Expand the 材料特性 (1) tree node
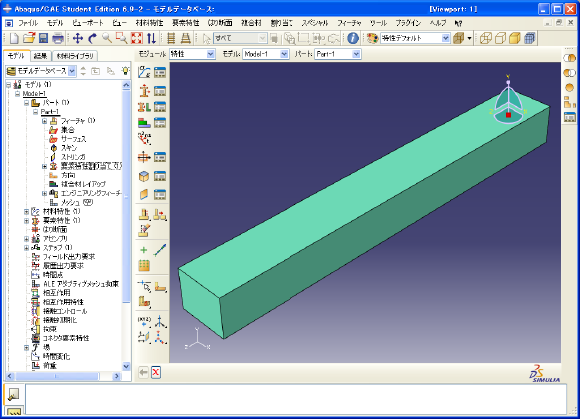This screenshot has height=419, width=580. [x=26, y=212]
